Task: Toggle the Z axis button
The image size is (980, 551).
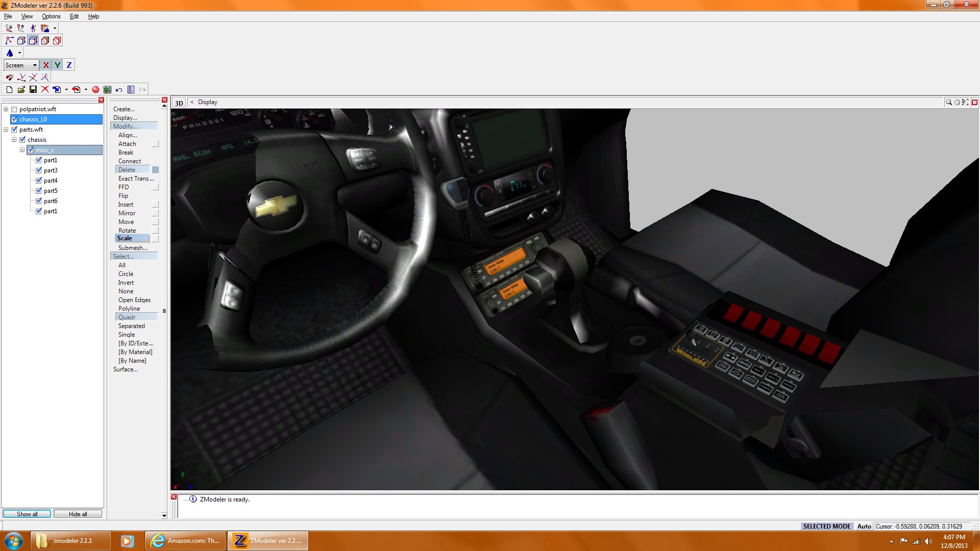Action: (69, 65)
